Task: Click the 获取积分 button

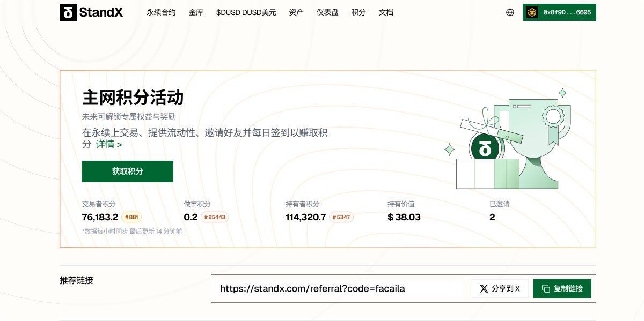Action: point(128,171)
